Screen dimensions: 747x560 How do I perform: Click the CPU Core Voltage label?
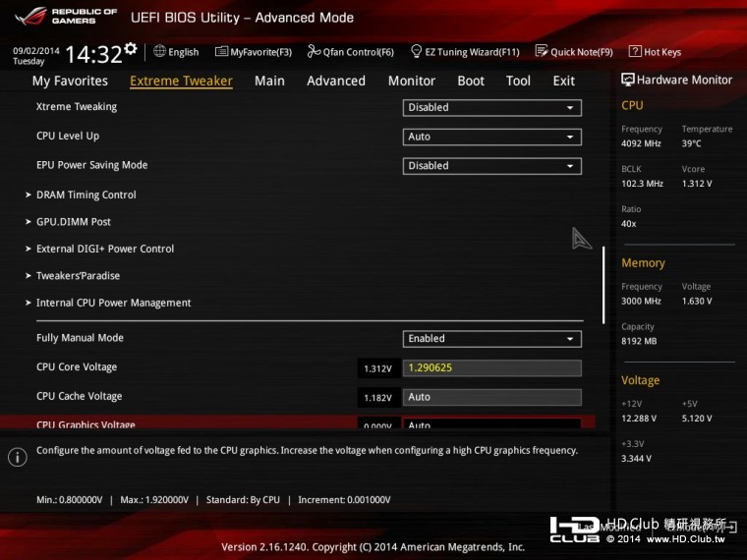pyautogui.click(x=77, y=367)
